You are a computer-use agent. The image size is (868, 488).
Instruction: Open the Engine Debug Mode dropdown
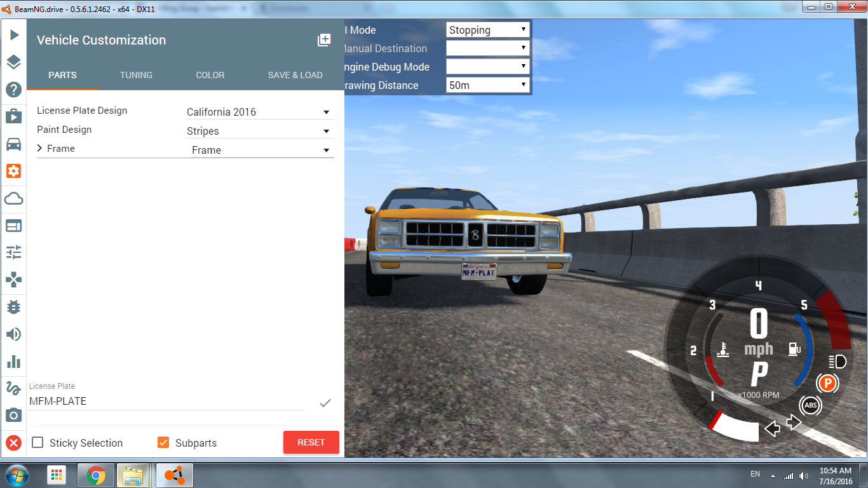[x=487, y=66]
